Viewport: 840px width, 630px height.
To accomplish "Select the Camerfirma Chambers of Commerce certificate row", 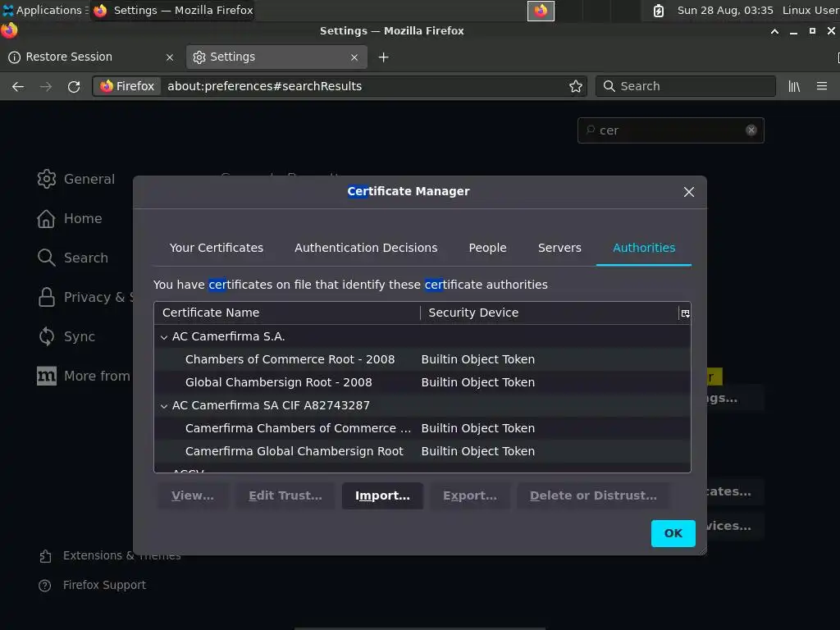I will [422, 428].
